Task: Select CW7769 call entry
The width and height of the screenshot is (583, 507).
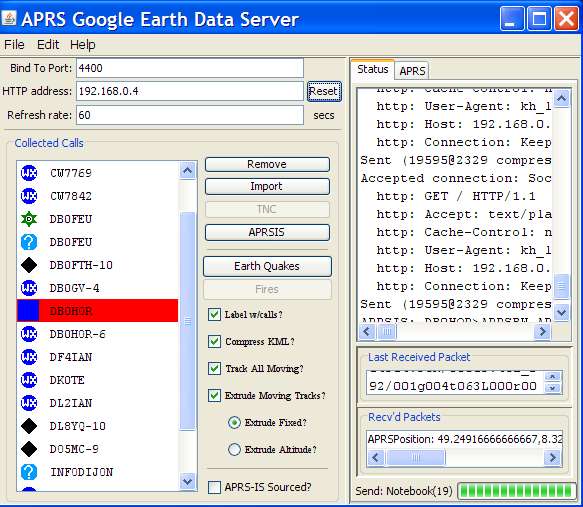Action: [x=97, y=173]
